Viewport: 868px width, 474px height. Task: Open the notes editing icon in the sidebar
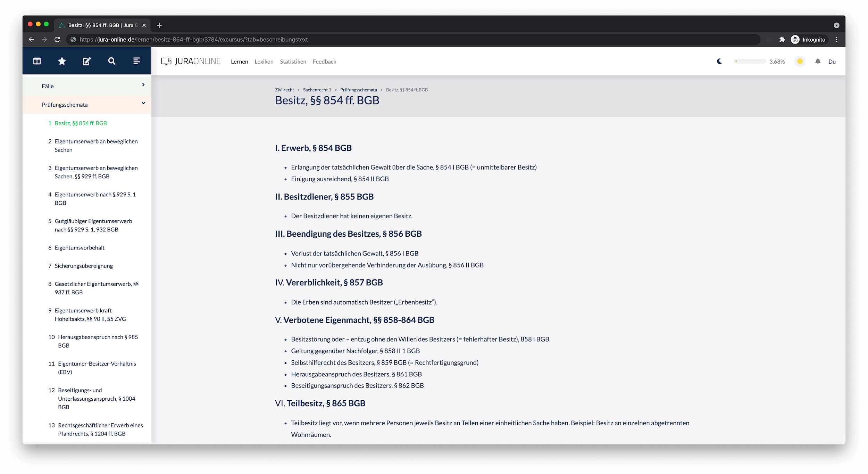[x=86, y=61]
